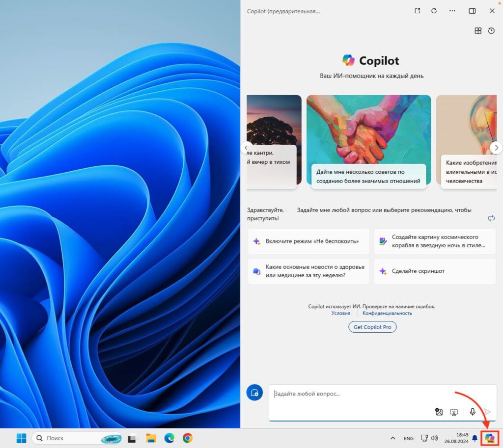Open the three-dot more options menu
The image size is (503, 448).
pos(452,11)
